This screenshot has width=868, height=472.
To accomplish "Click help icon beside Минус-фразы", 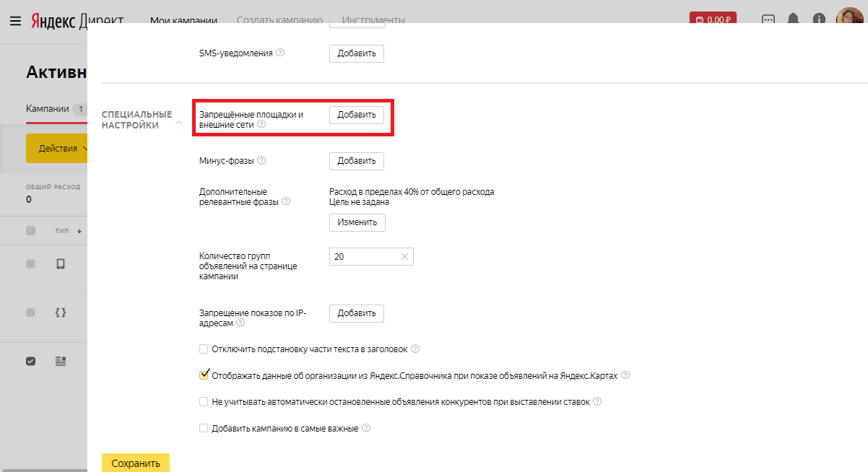I will point(261,160).
